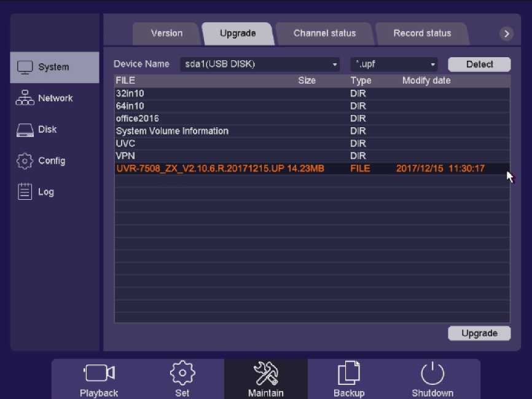Open the System section monitor icon

pos(25,67)
